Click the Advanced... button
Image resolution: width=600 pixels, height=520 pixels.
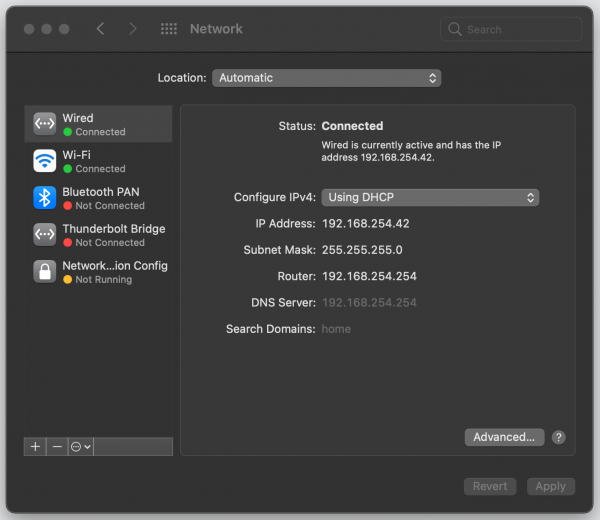click(x=504, y=437)
